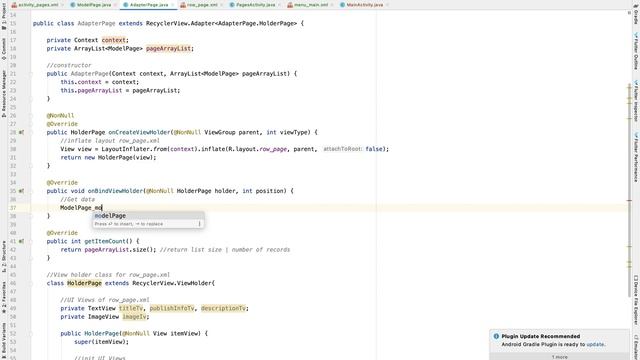Place cursor at end of line 37

click(102, 208)
